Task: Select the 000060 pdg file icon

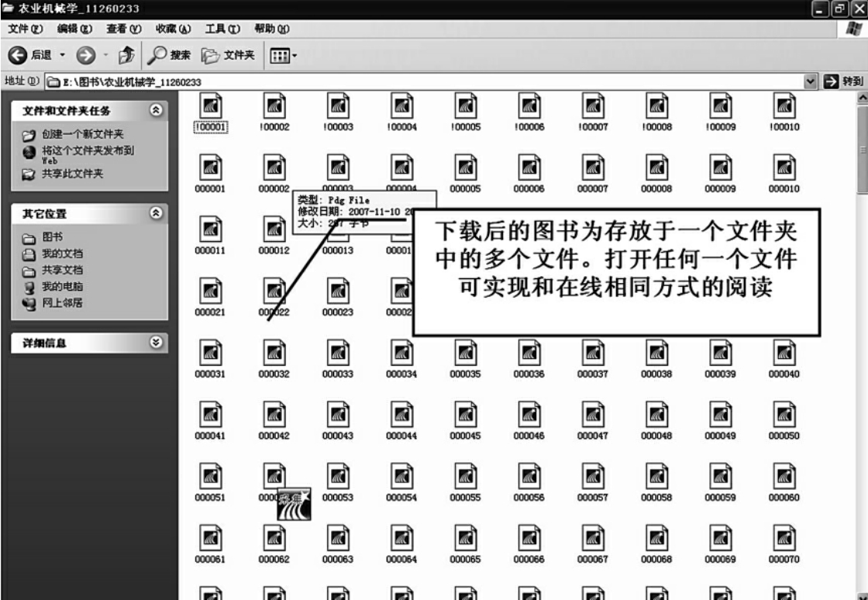Action: coord(784,477)
